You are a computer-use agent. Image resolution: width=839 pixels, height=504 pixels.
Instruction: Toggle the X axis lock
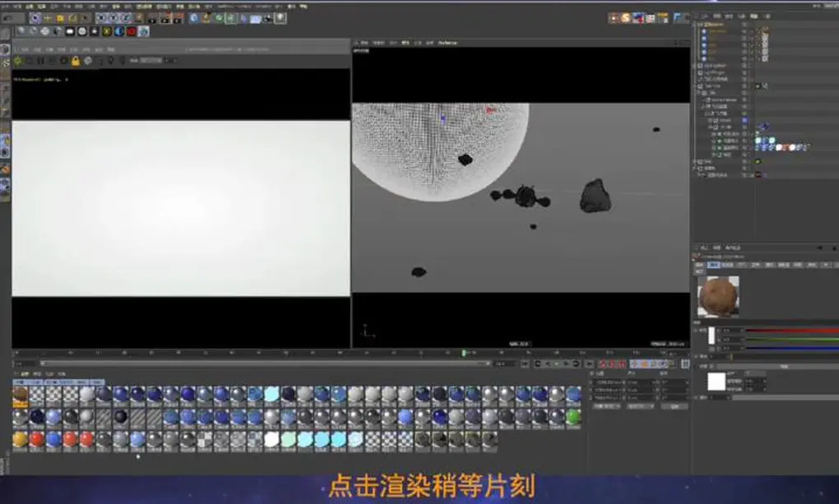click(x=102, y=18)
